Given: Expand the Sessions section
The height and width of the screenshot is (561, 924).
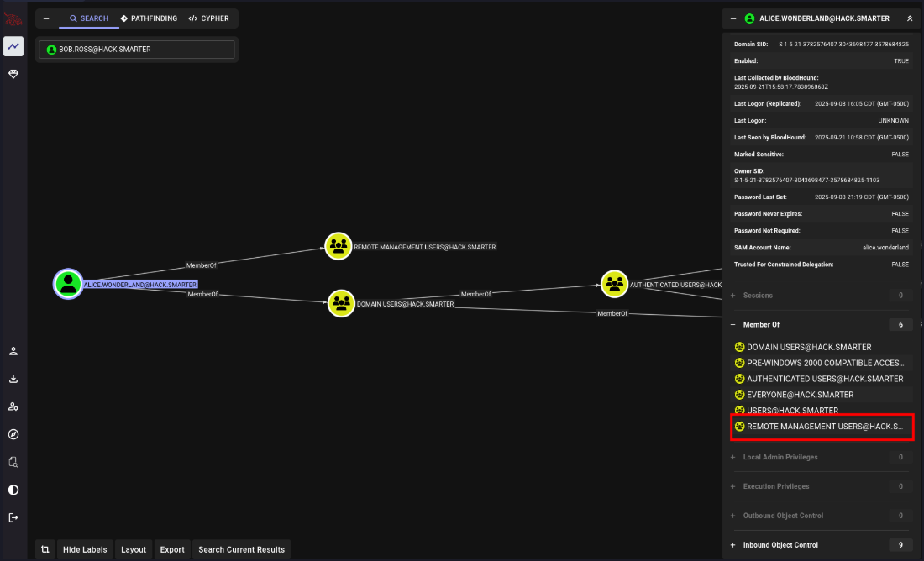Looking at the screenshot, I should pyautogui.click(x=758, y=296).
